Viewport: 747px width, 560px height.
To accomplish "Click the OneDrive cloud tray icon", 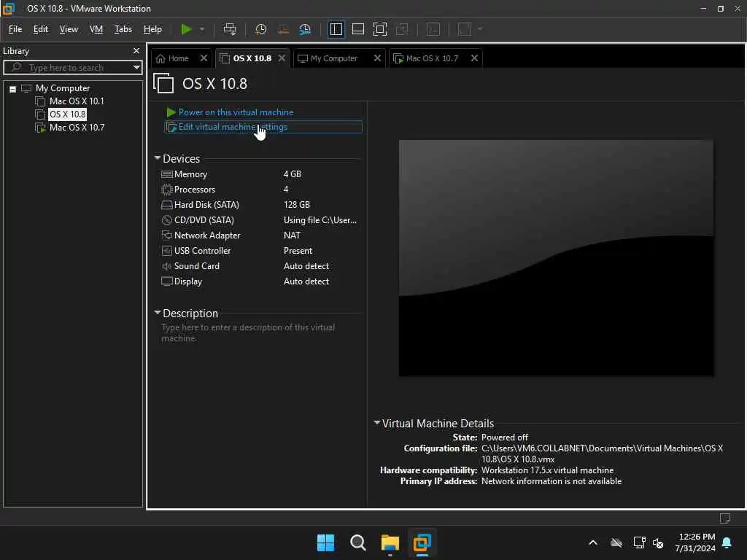I will (616, 542).
